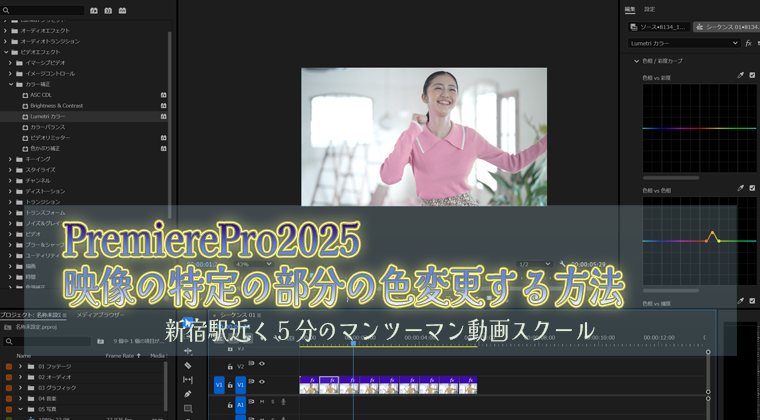
Task: Collapse the ビデオエフェクト folder
Action: (5, 52)
